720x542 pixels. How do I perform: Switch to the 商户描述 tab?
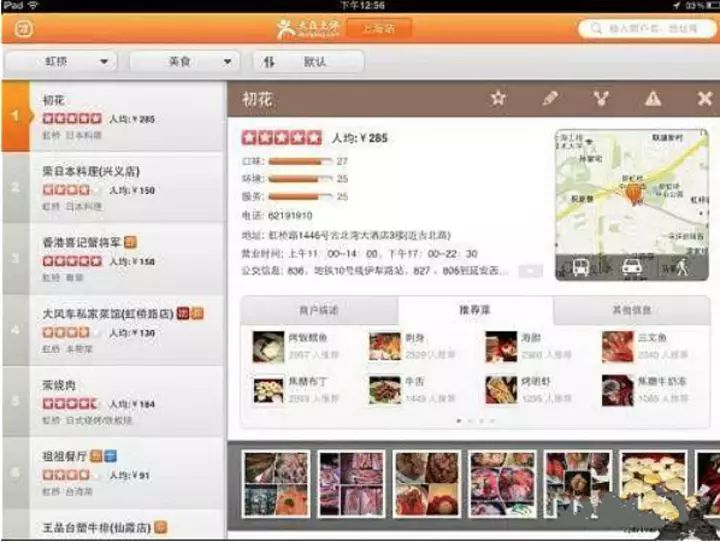319,310
